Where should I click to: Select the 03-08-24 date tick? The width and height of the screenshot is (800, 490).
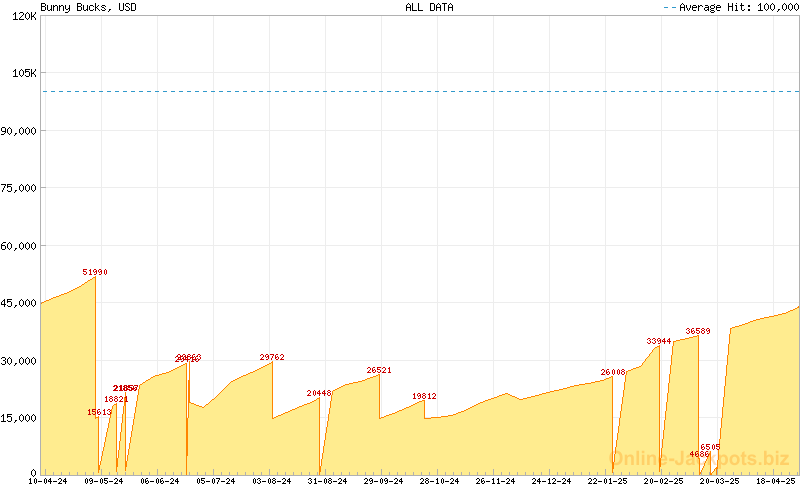point(272,481)
